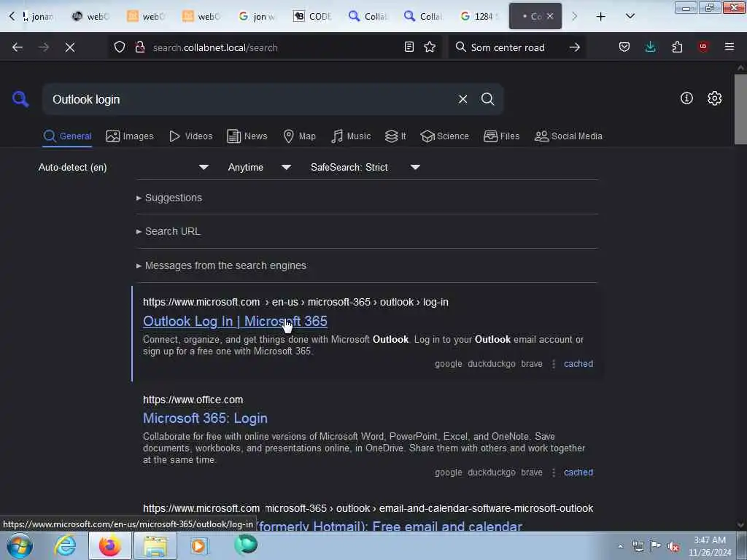Switch to Map category
Image resolution: width=747 pixels, height=560 pixels.
[x=299, y=136]
